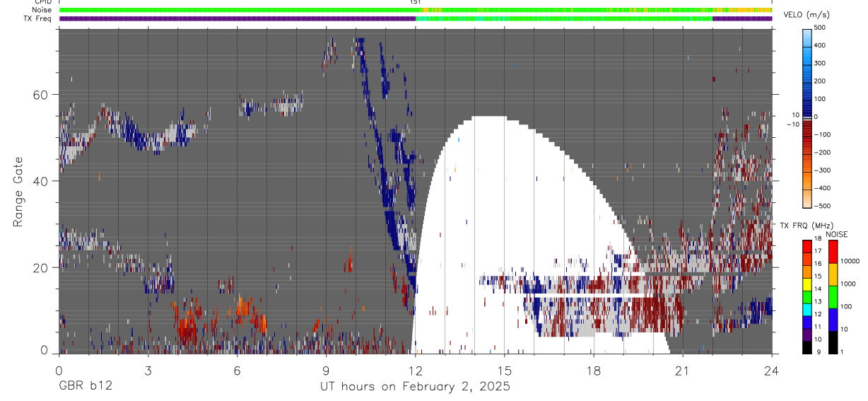Click the 3 tick label on the UT hours axis
Viewport: 868px width, 401px height.
pos(148,371)
